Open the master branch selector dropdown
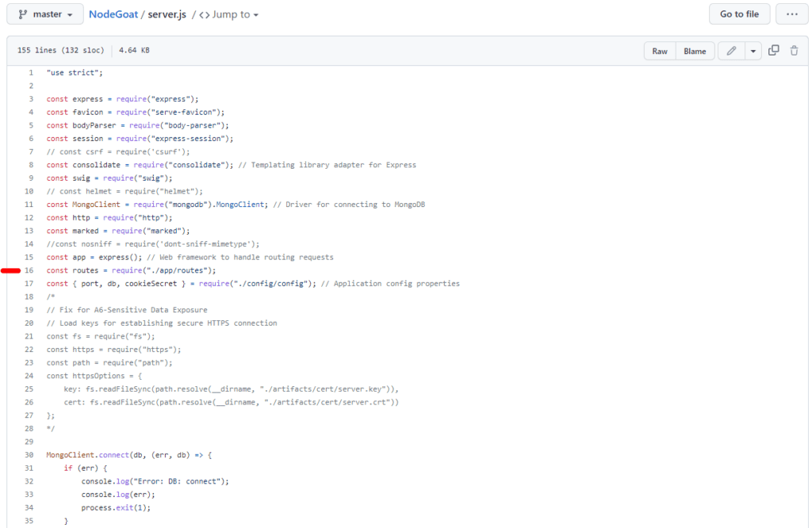 (45, 14)
